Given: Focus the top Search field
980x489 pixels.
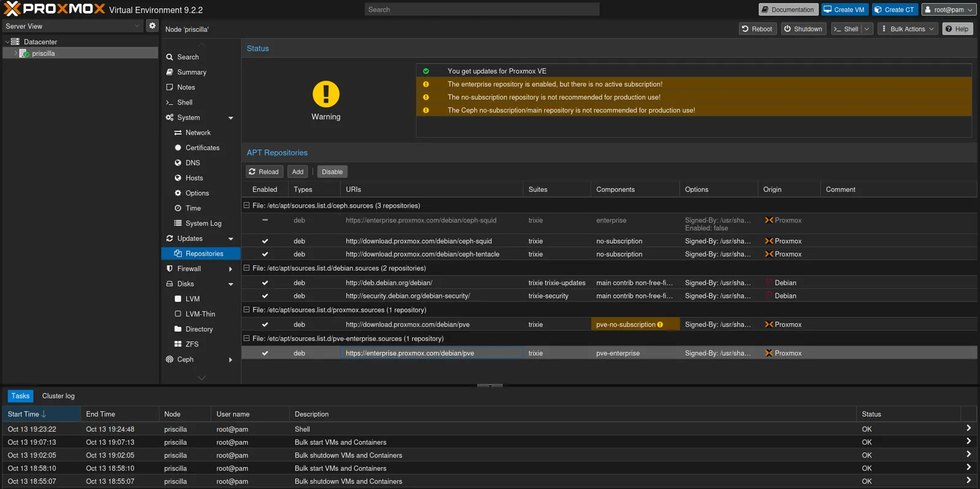Looking at the screenshot, I should pyautogui.click(x=482, y=9).
